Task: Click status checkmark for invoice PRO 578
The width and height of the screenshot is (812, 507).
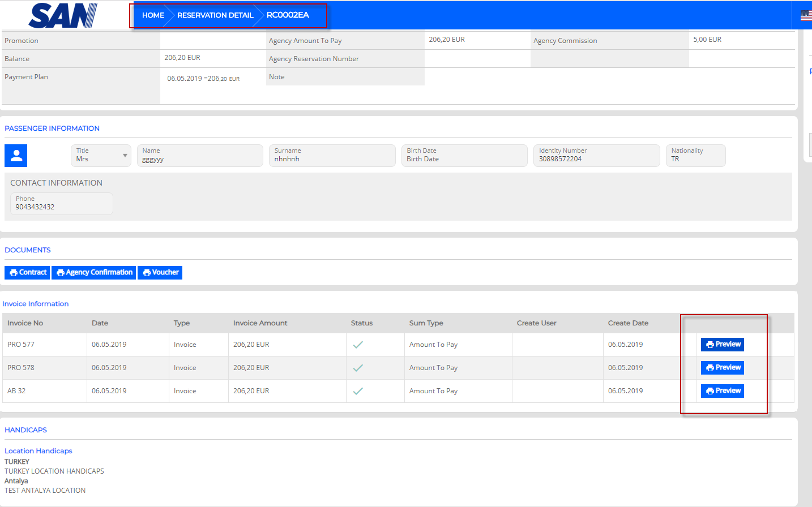Action: (x=358, y=368)
